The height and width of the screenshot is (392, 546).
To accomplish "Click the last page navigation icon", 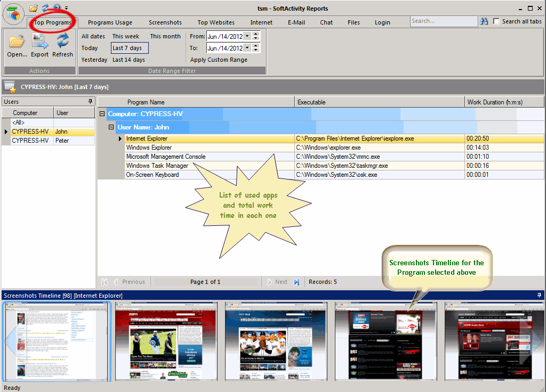I will [296, 282].
